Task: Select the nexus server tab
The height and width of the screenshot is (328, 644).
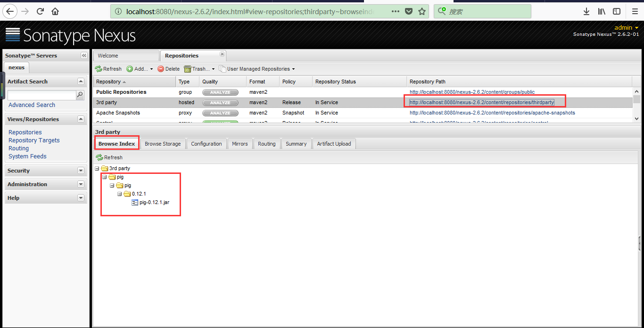Action: [17, 67]
